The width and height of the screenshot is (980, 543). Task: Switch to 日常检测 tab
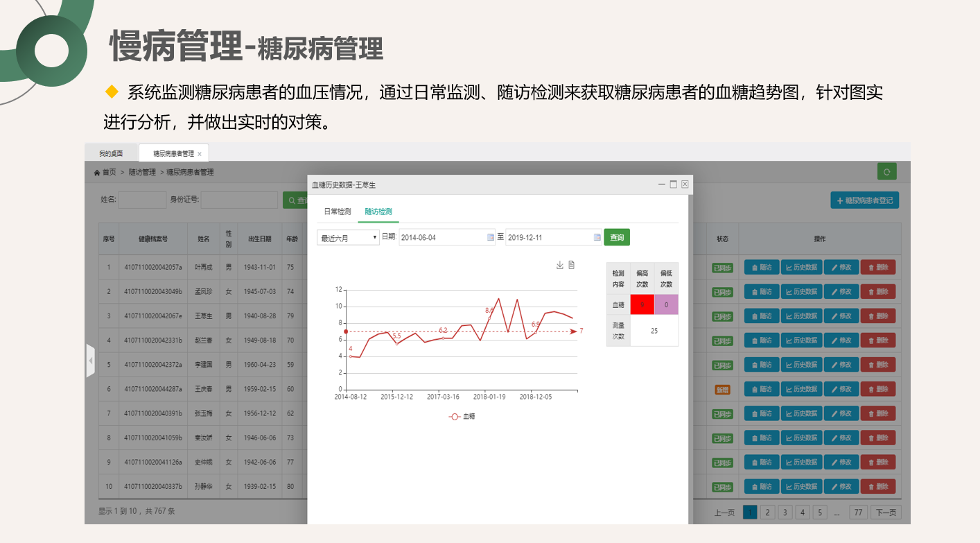pos(338,212)
